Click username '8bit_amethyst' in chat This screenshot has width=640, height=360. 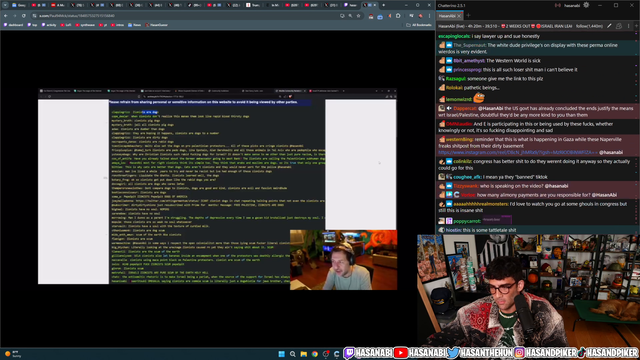[x=469, y=61]
